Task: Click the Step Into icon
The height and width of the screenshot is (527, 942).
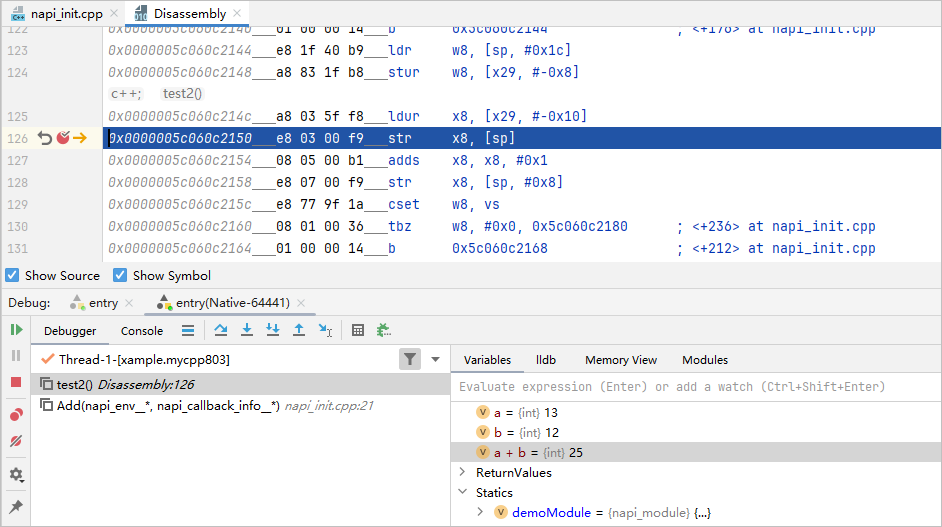Action: [x=246, y=330]
